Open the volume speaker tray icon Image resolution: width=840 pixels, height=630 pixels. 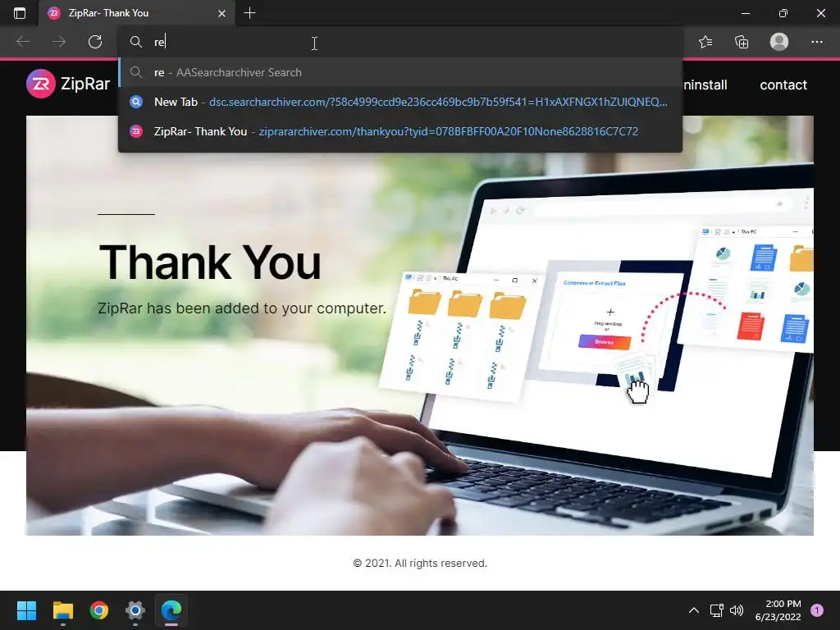pyautogui.click(x=737, y=610)
